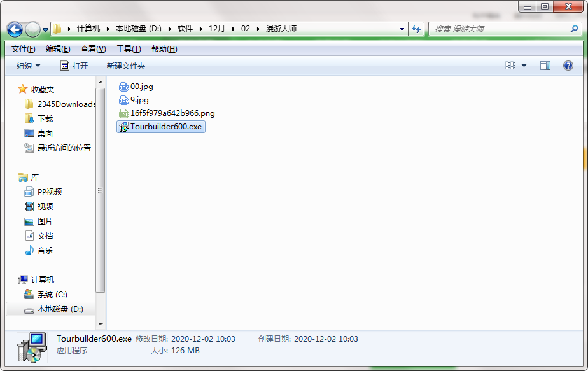Click navigation pane scrollbar up arrow
The image size is (588, 371).
point(100,82)
